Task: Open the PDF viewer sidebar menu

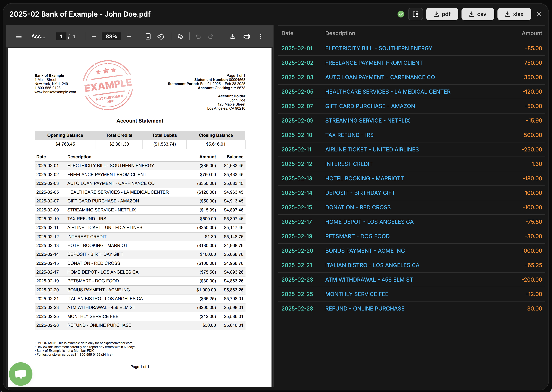Action: (19, 37)
